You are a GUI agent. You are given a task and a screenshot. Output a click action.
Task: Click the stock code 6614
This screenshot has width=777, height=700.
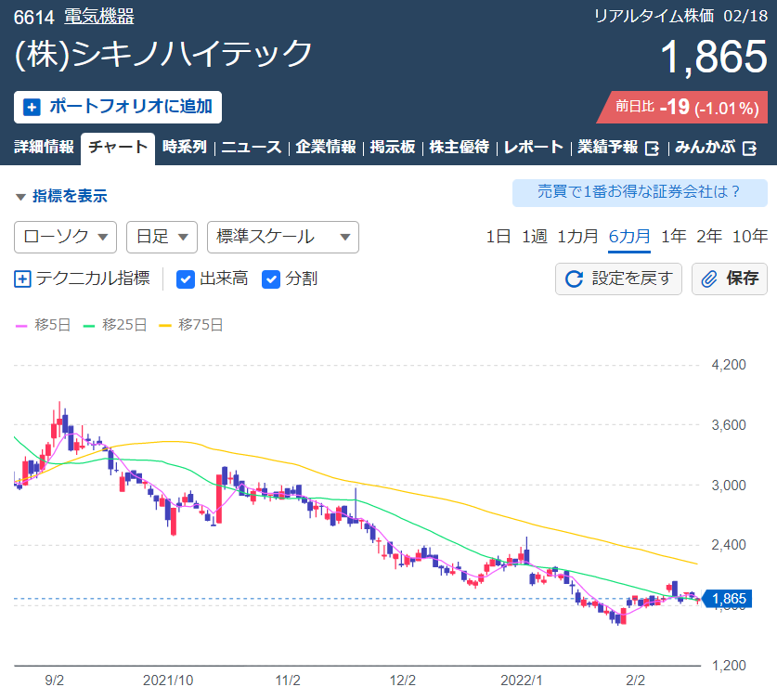pyautogui.click(x=33, y=18)
